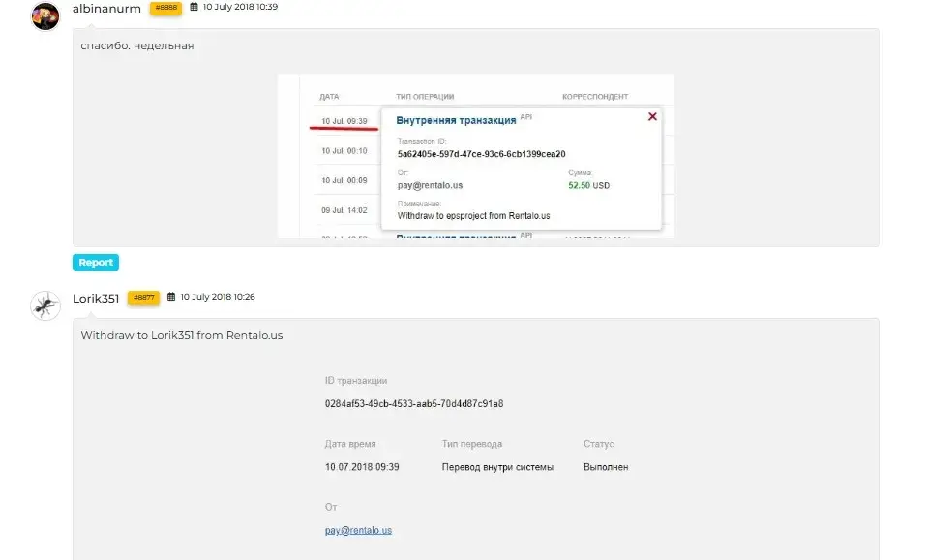The width and height of the screenshot is (928, 560).
Task: Select the 10 Jul, 09:39 transaction row
Action: 344,121
